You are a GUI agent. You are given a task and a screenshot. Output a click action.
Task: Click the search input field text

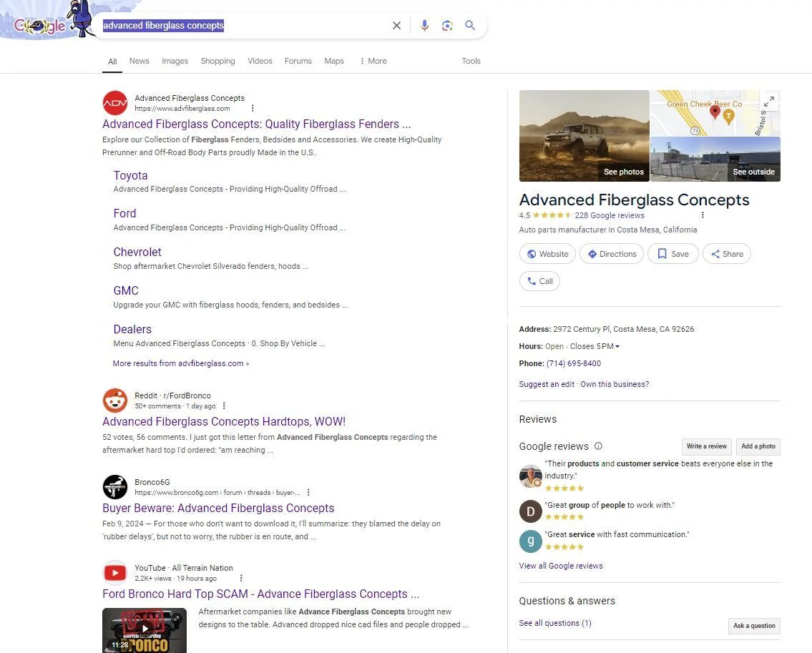click(163, 25)
